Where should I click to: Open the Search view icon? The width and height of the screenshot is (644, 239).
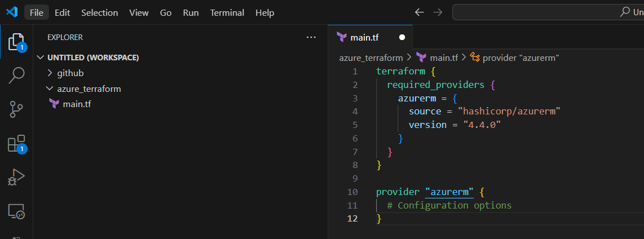pyautogui.click(x=16, y=76)
